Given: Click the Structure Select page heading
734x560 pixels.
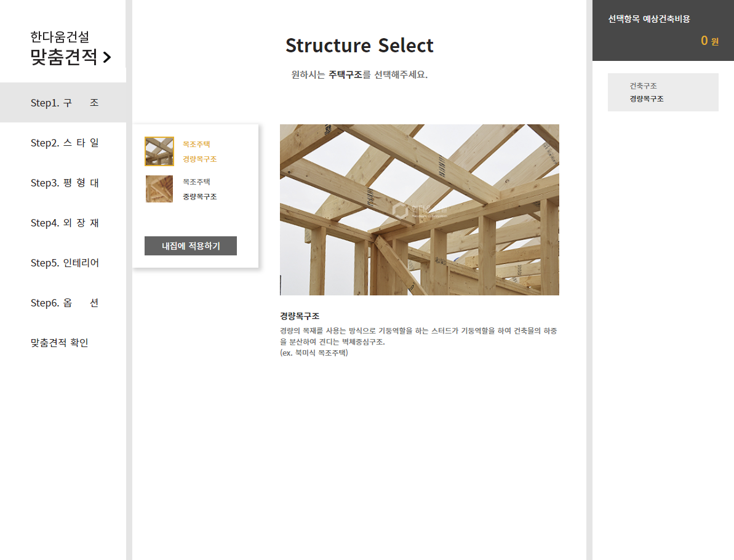Looking at the screenshot, I should pyautogui.click(x=359, y=46).
